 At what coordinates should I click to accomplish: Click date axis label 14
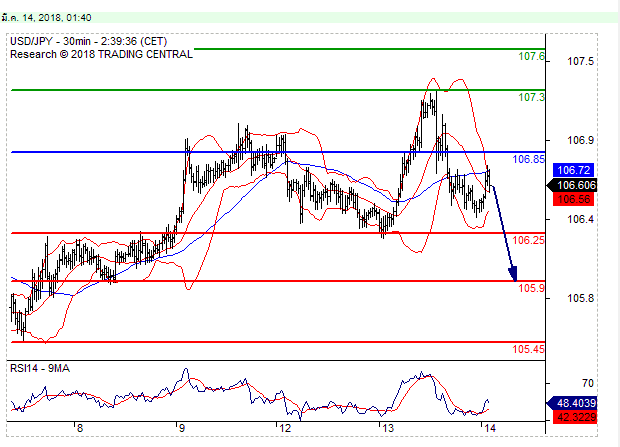[x=490, y=428]
